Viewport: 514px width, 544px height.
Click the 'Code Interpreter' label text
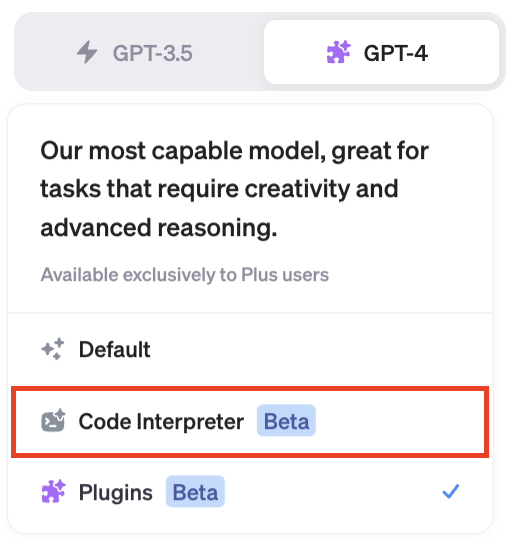tap(161, 422)
